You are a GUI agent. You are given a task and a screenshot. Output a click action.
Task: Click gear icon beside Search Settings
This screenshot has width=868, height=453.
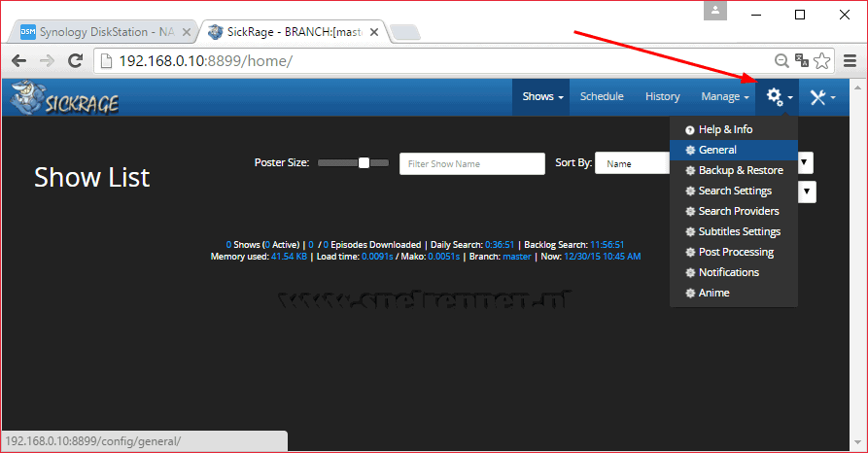(690, 192)
